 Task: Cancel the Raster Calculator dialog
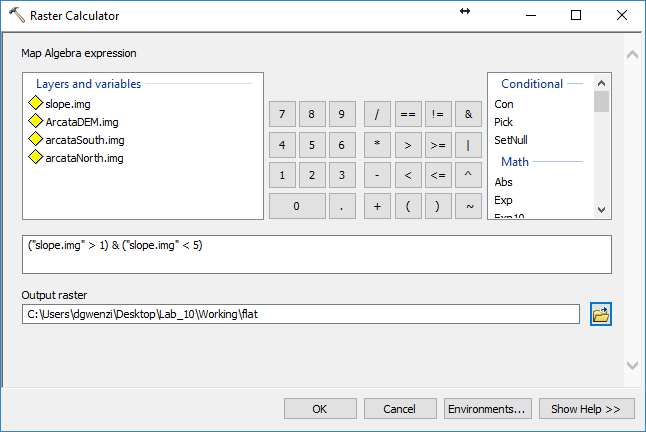click(400, 409)
